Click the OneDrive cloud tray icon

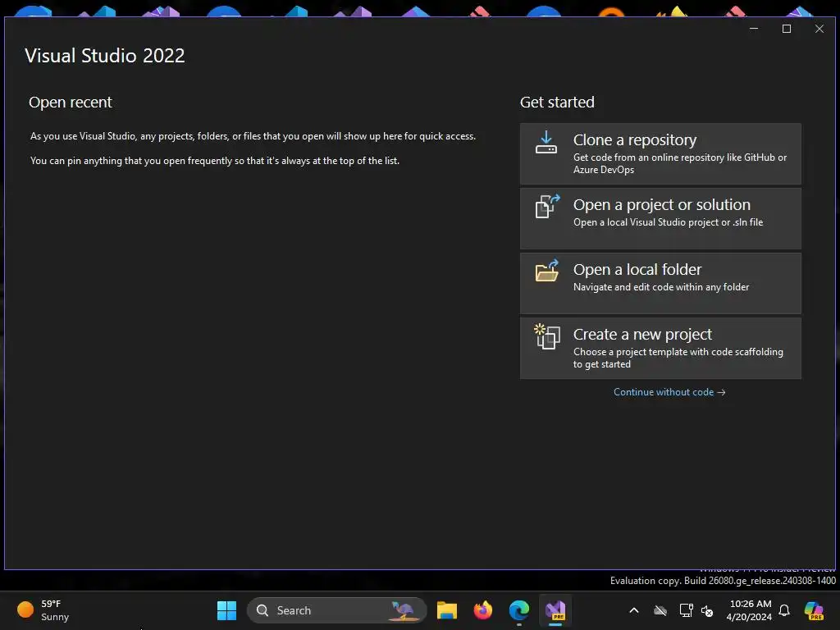pos(660,610)
